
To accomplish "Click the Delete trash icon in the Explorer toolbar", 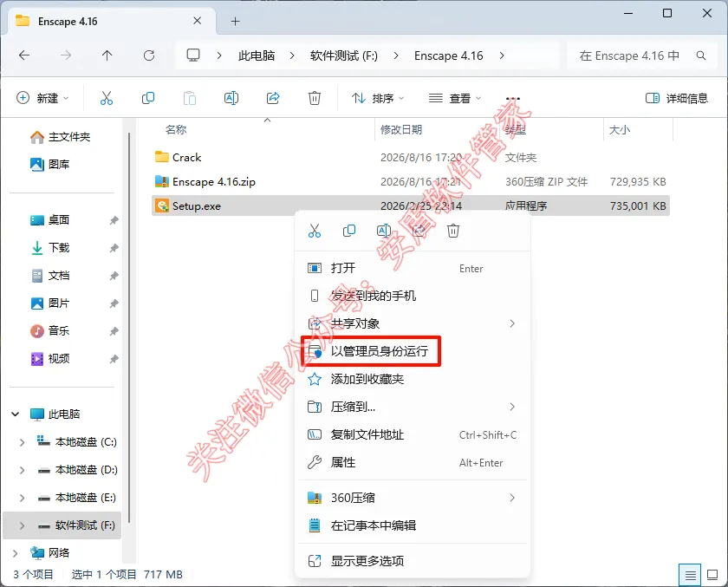I will [315, 98].
